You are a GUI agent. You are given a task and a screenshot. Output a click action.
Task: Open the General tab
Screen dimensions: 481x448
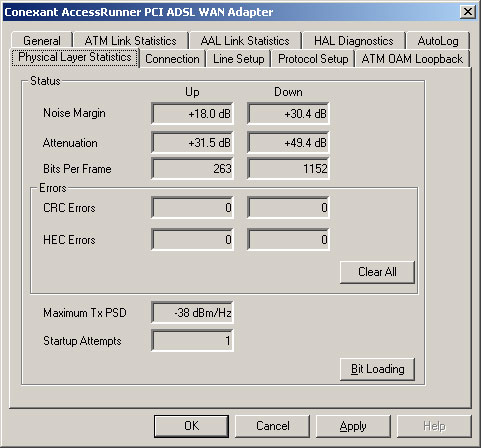coord(42,40)
